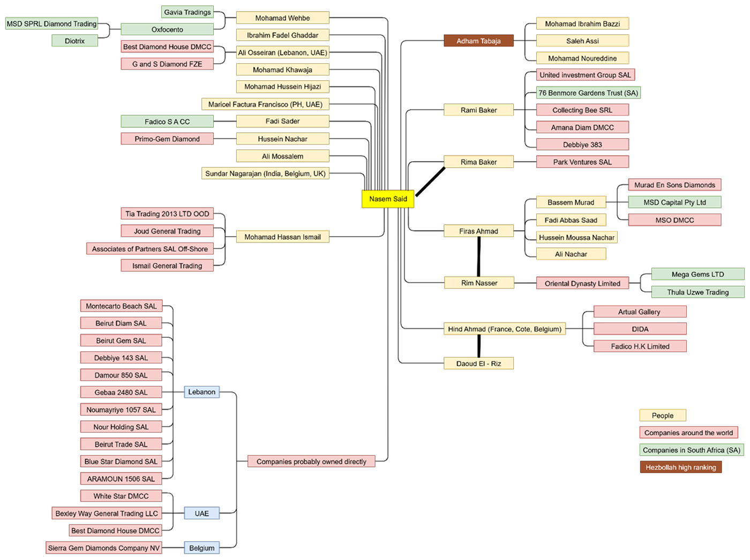Select the Lebanon country group box

tap(201, 392)
